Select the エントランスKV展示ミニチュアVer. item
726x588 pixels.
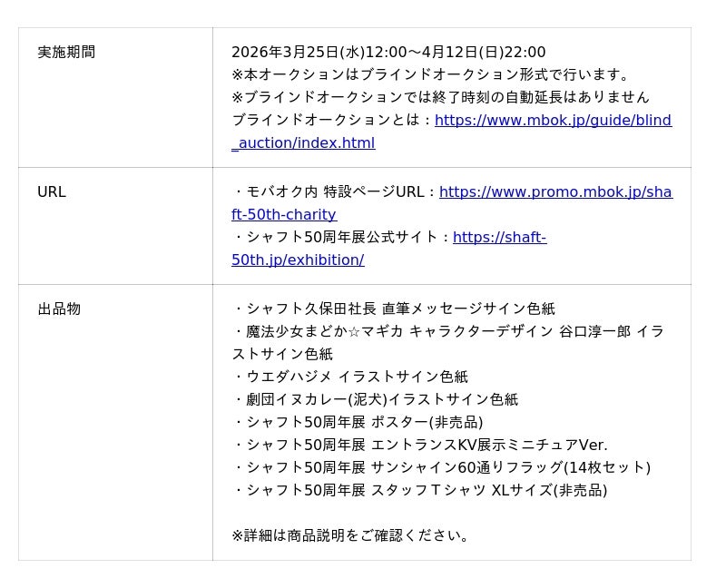click(420, 446)
